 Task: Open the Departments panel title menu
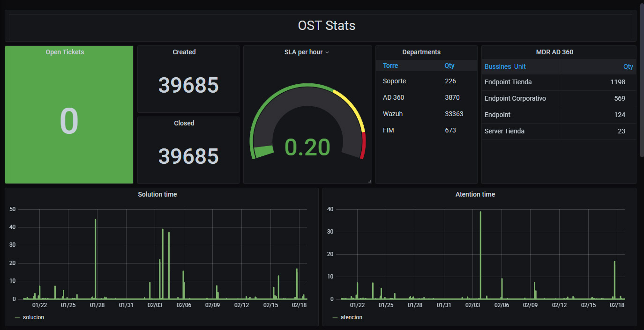point(421,52)
